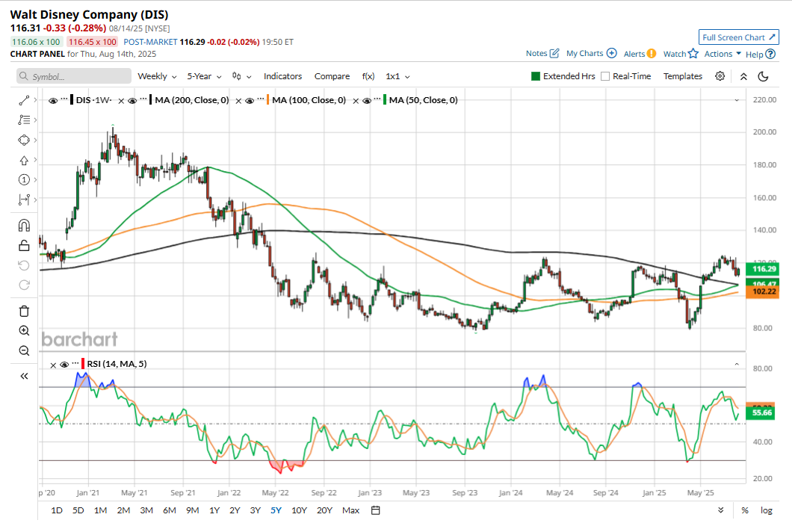Open the Compare menu
Image resolution: width=792 pixels, height=532 pixels.
coord(332,76)
